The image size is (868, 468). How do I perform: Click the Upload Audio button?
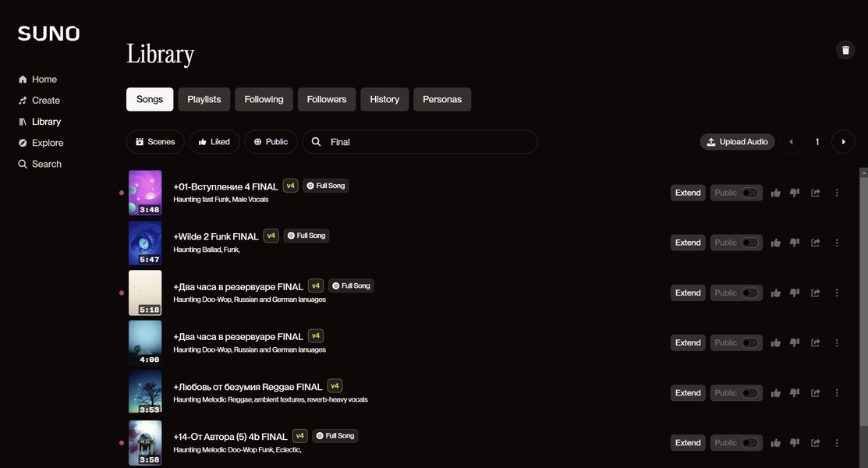click(737, 142)
